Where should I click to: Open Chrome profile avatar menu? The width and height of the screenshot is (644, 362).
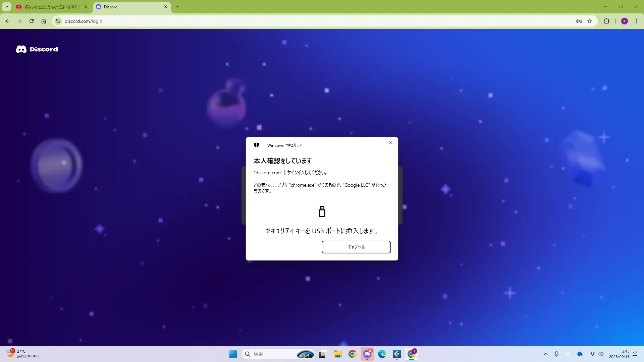[625, 21]
